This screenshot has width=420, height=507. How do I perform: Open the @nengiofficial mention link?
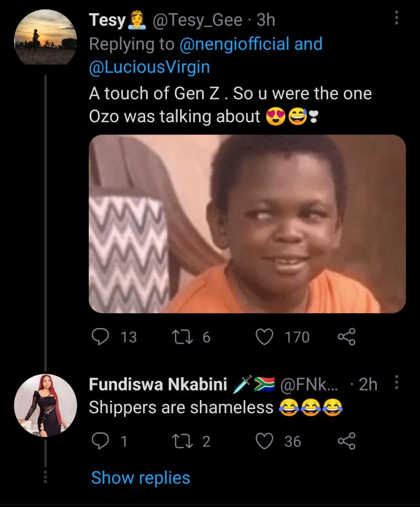234,44
